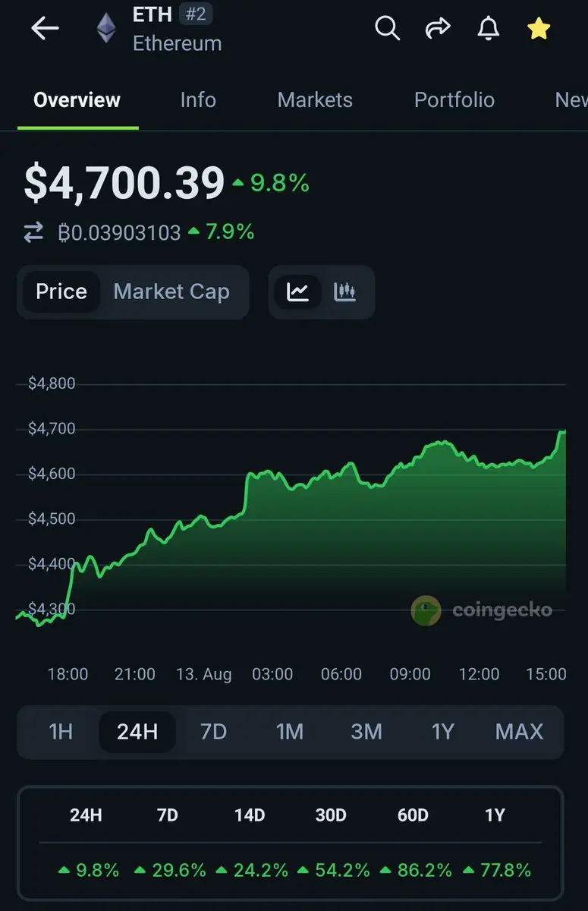Tap the 3M chart range button
Screen dimensions: 588x911
coord(366,732)
